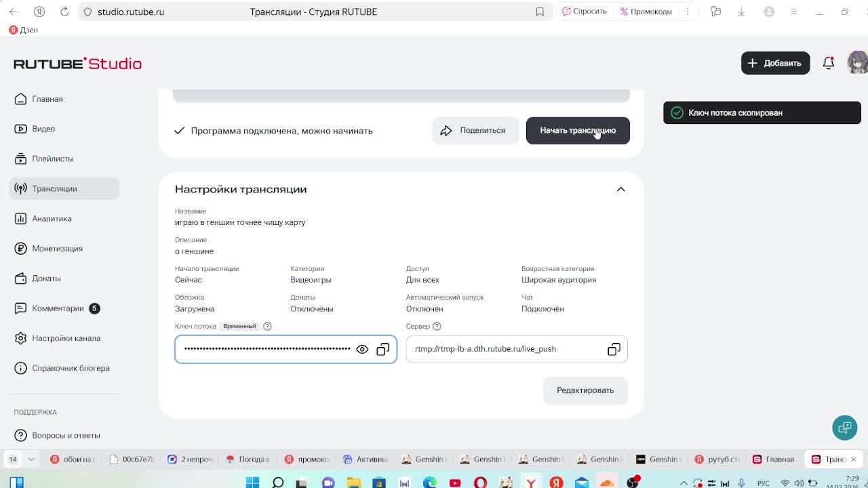Reload the page
868x488 pixels.
pos(64,12)
